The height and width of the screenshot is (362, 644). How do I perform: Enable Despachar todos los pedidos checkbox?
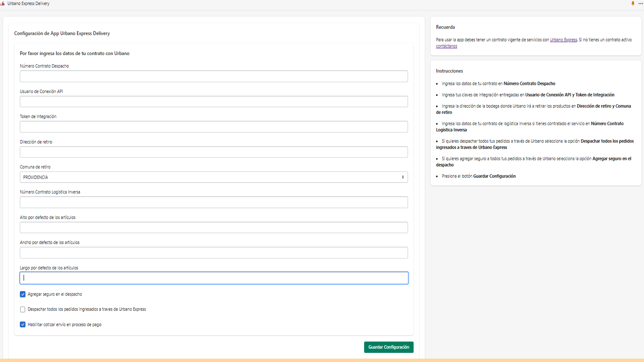pos(23,309)
